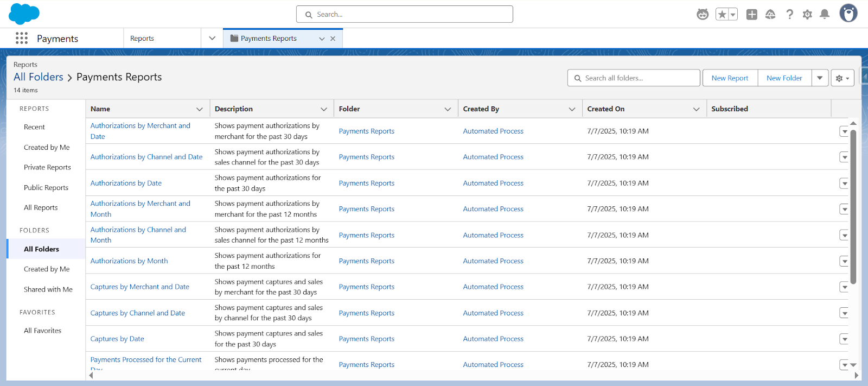Click the scroll-left arrow under the table
The height and width of the screenshot is (386, 868).
click(x=91, y=375)
